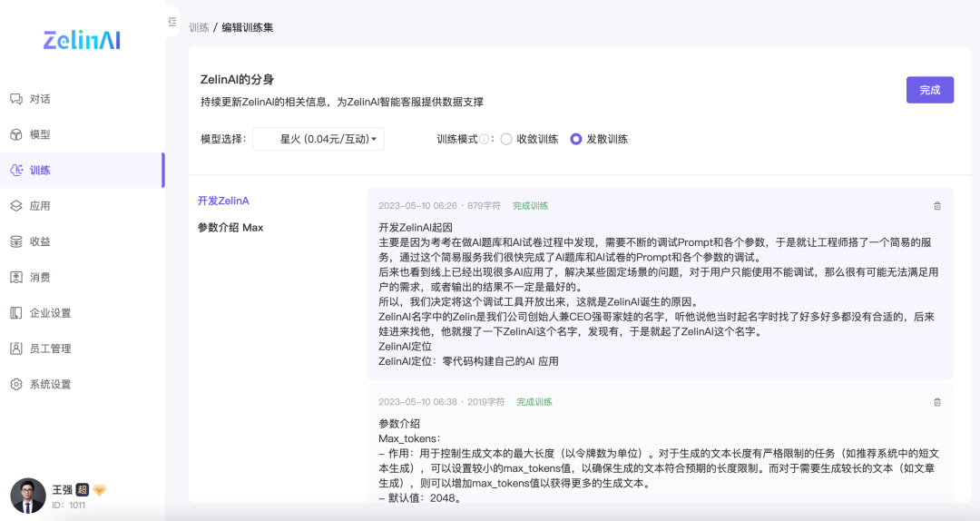Click the 应用 layers icon
The width and height of the screenshot is (980, 521).
pos(16,206)
